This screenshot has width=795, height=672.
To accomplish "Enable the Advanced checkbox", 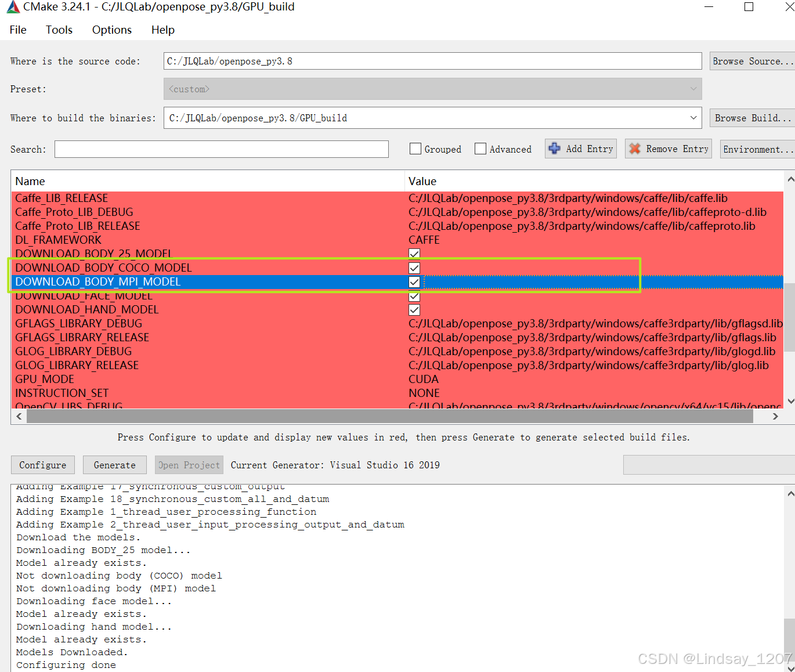I will (x=480, y=149).
